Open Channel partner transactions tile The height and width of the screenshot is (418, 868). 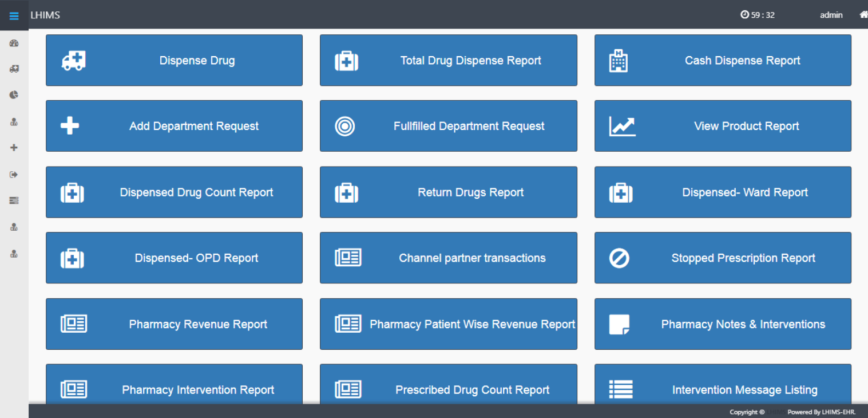(448, 258)
